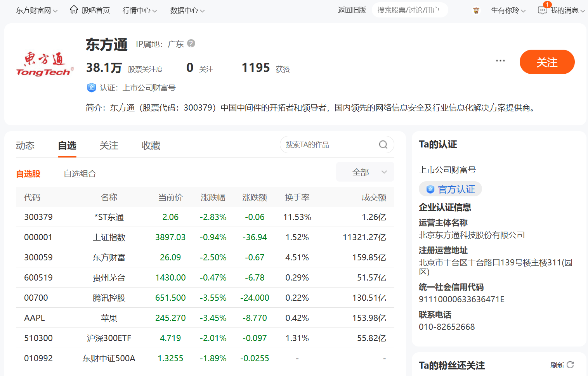Click the 38.1万 股票关注度 stat
Screen dimensions: 588x376
tap(125, 68)
